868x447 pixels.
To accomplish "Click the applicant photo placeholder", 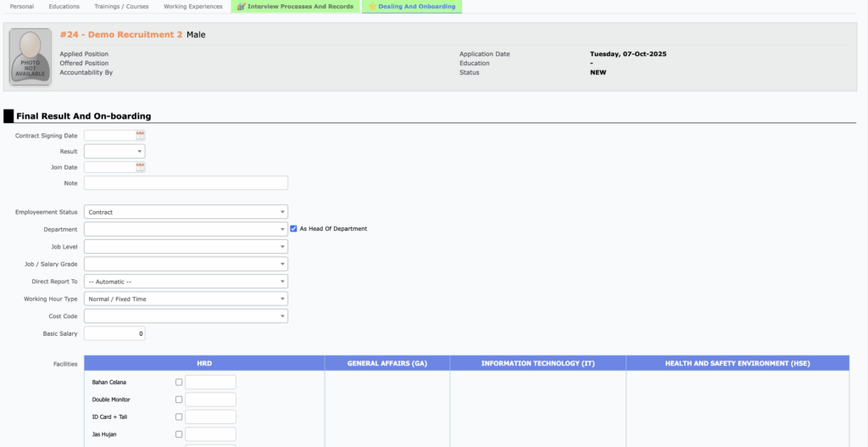I will pyautogui.click(x=30, y=58).
